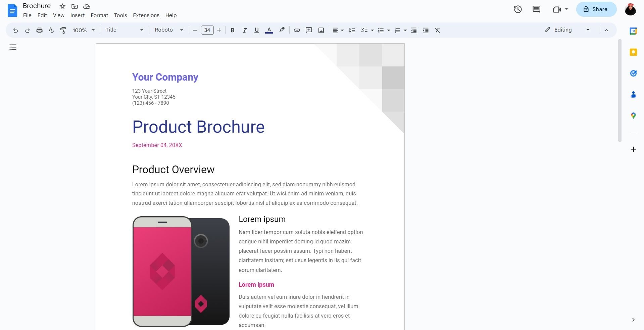644x330 pixels.
Task: Select the Spelling check icon
Action: [51, 30]
